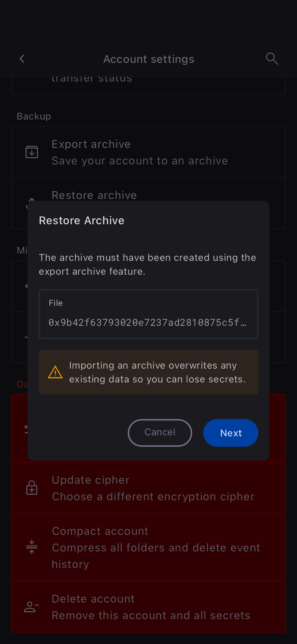Click the Update cipher lock icon

(32, 488)
